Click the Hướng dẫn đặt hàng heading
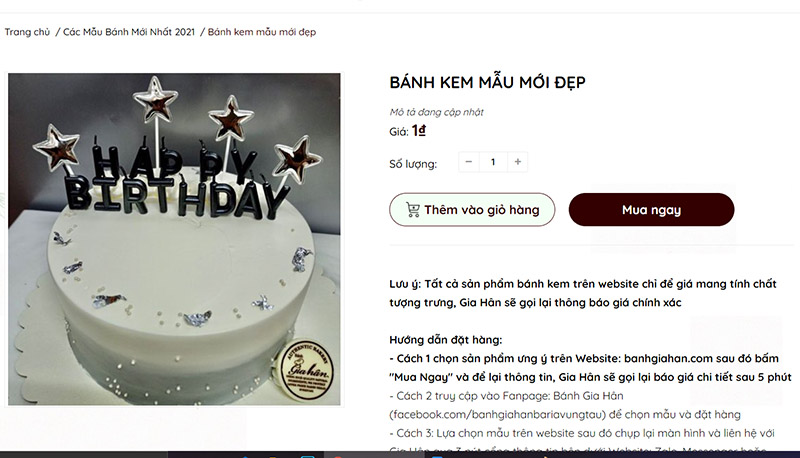 445,339
